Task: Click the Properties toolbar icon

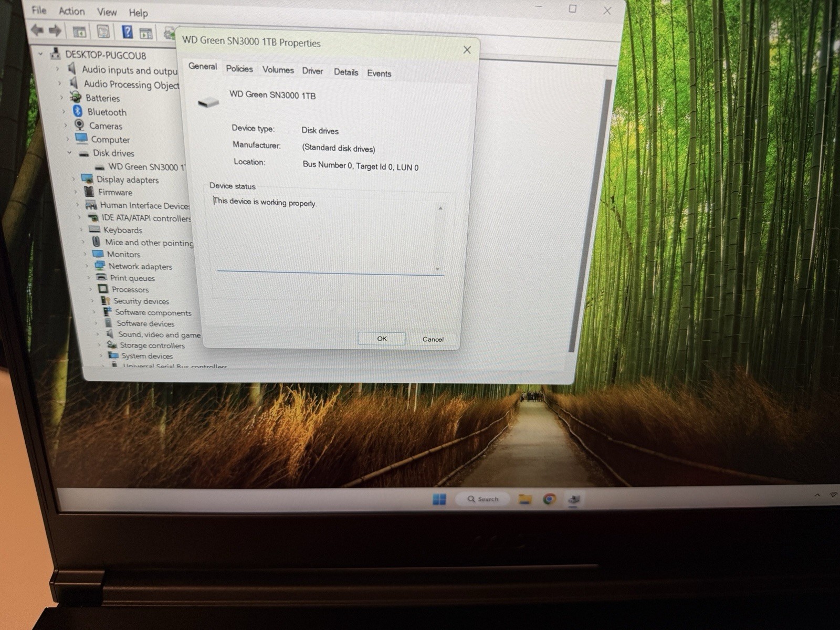Action: point(103,32)
